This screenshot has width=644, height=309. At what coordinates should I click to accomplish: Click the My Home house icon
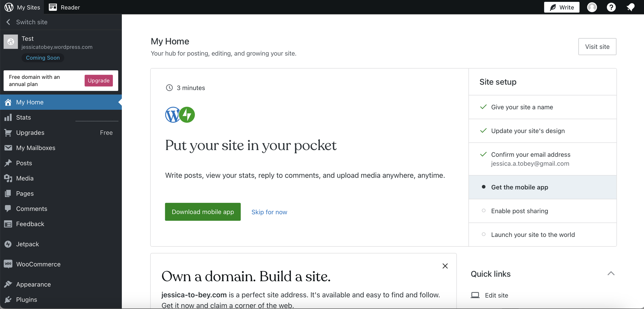coord(8,102)
